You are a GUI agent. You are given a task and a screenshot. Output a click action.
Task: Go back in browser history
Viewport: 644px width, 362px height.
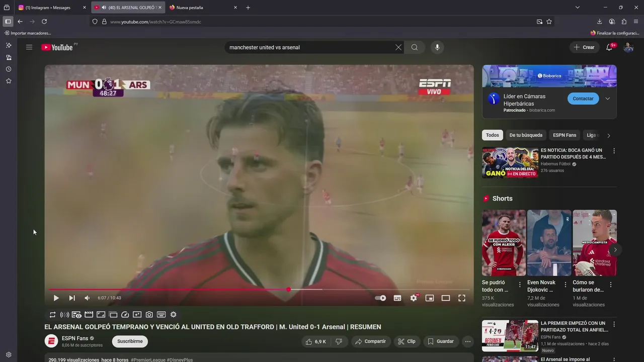(20, 22)
